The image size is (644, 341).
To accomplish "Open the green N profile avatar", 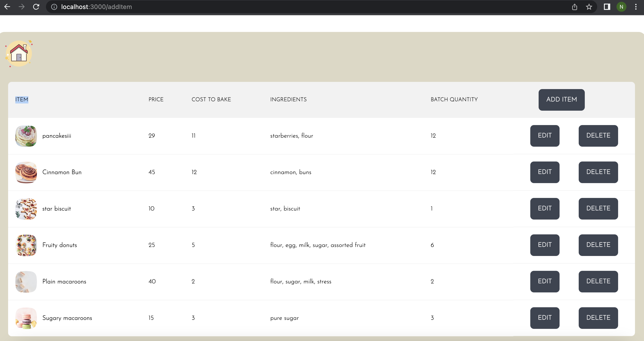I will (621, 7).
